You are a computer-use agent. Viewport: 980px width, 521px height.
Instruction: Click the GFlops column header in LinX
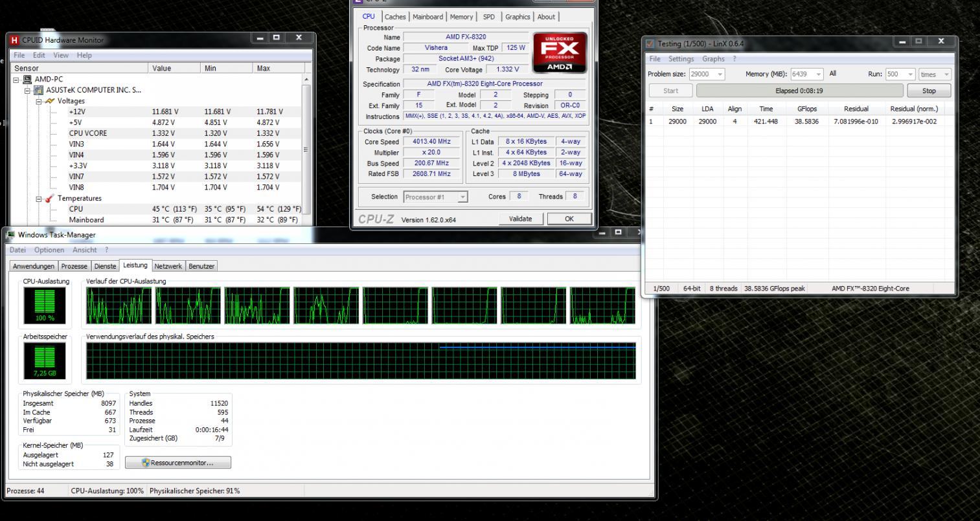tap(807, 109)
